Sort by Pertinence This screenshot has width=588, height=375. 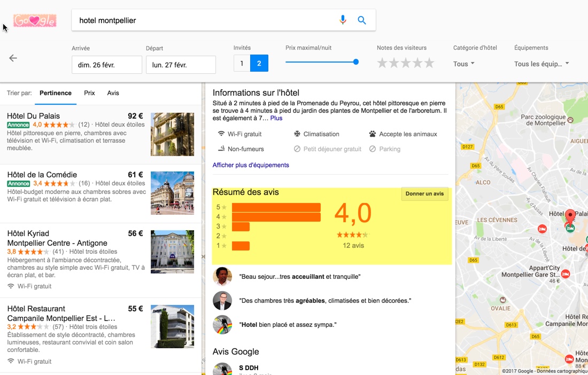pyautogui.click(x=56, y=93)
